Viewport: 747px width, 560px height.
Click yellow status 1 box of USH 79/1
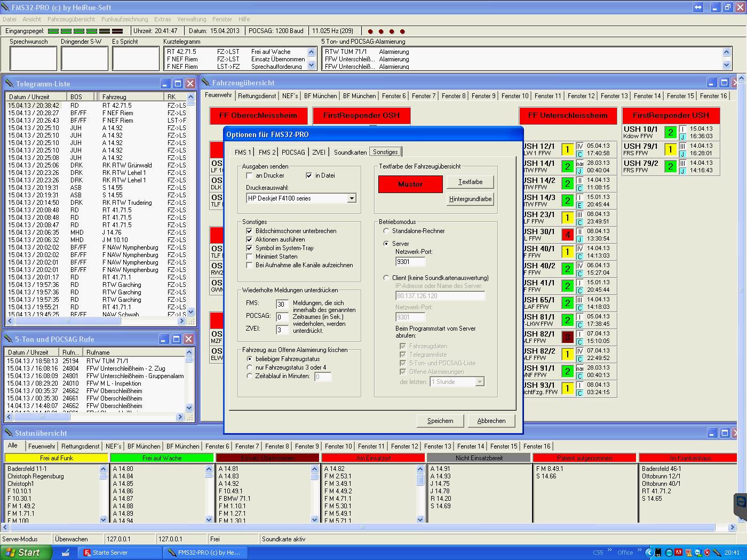[670, 149]
